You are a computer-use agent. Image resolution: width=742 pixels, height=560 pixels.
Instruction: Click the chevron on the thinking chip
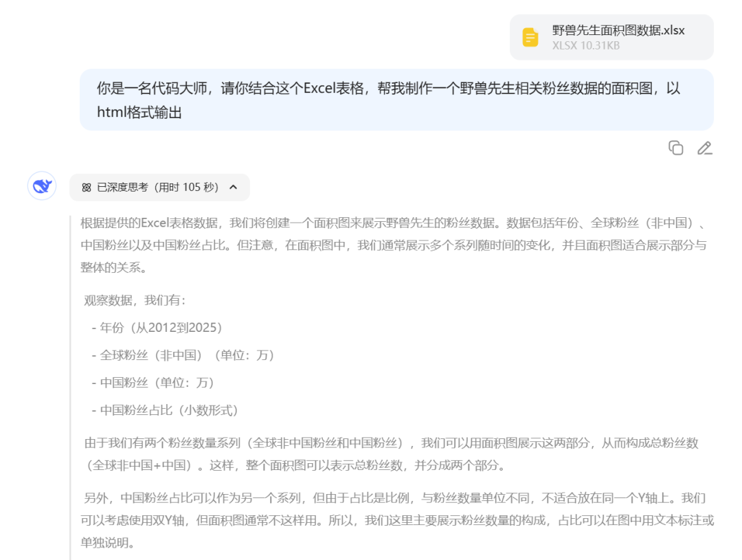[x=232, y=186]
